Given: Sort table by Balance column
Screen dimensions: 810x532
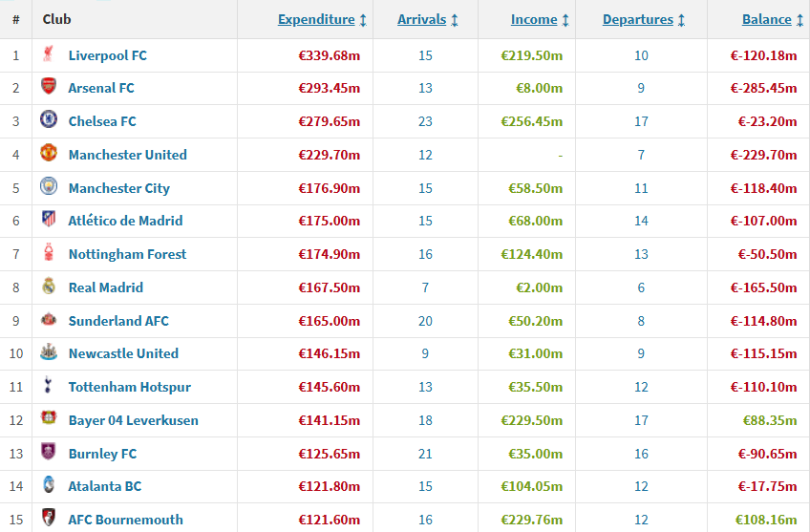Looking at the screenshot, I should point(766,19).
